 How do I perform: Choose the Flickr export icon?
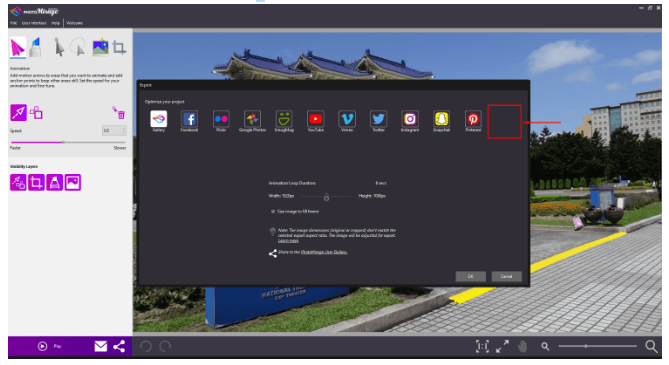(221, 119)
